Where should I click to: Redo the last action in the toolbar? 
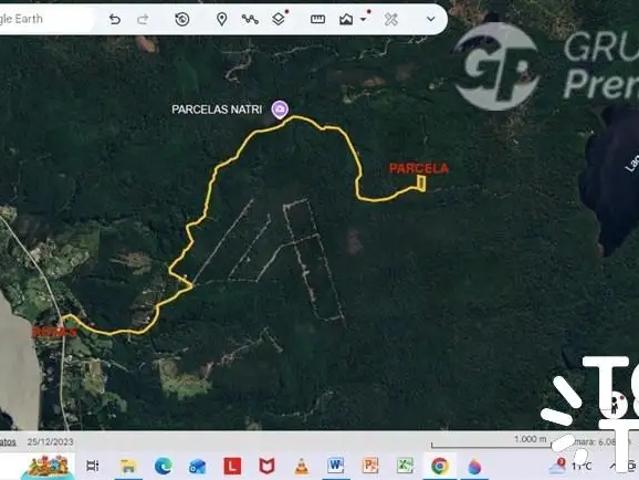pyautogui.click(x=143, y=19)
